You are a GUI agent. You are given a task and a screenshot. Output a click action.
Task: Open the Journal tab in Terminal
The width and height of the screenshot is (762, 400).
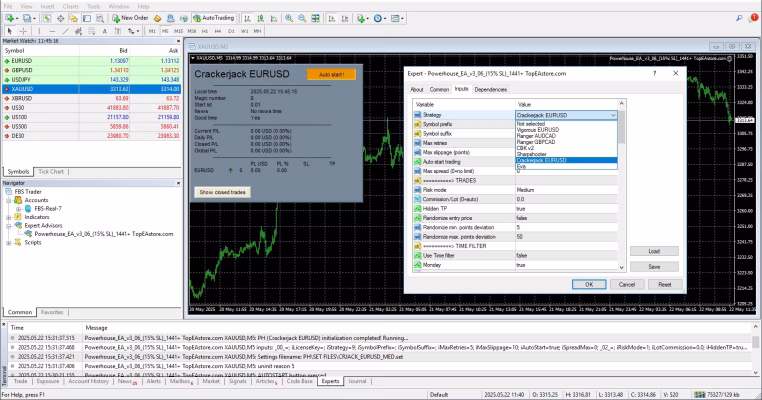pyautogui.click(x=357, y=382)
